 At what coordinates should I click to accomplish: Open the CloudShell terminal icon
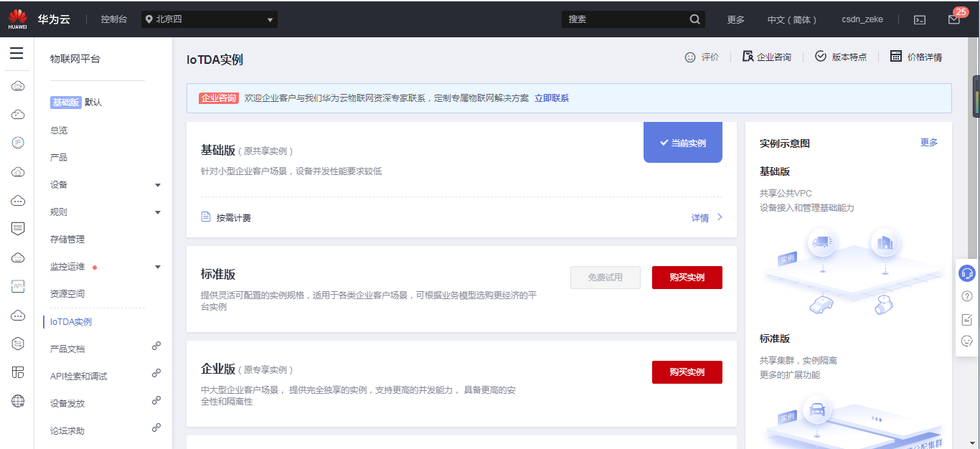click(x=920, y=20)
